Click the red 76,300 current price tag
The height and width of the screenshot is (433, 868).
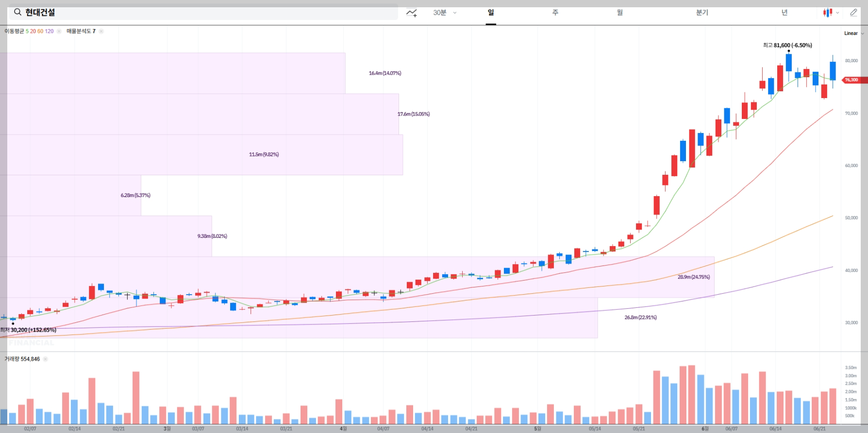point(855,80)
